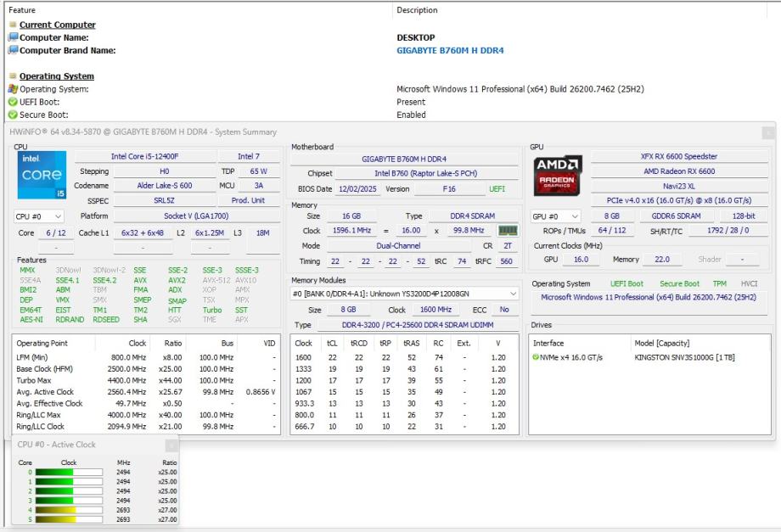Click Core 4 clock usage bar
781x532 pixels.
coord(70,510)
